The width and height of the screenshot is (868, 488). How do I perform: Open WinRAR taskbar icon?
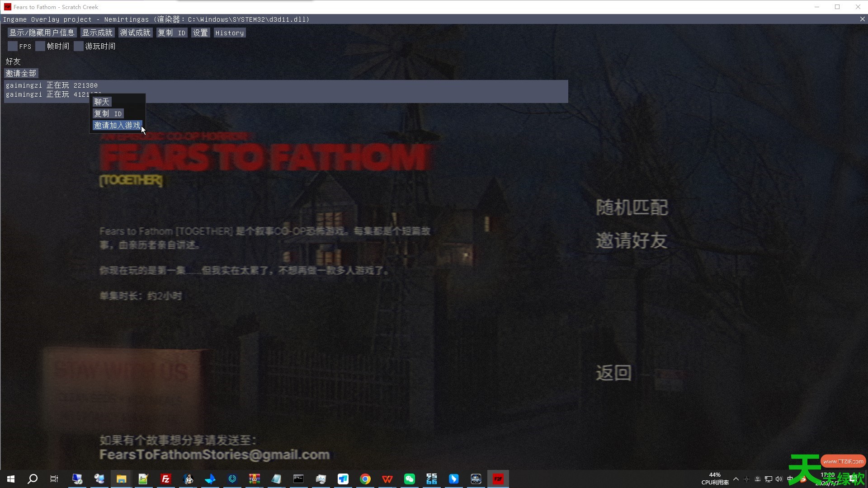coord(254,479)
